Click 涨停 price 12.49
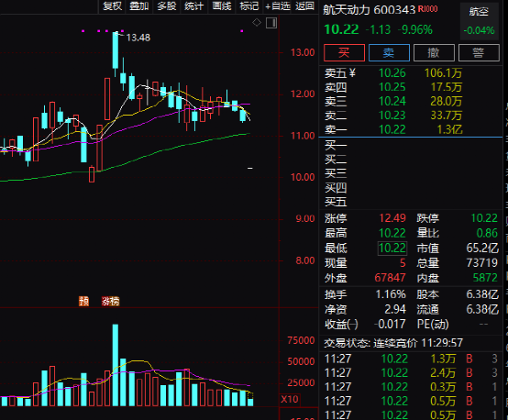The width and height of the screenshot is (508, 420). coord(392,218)
